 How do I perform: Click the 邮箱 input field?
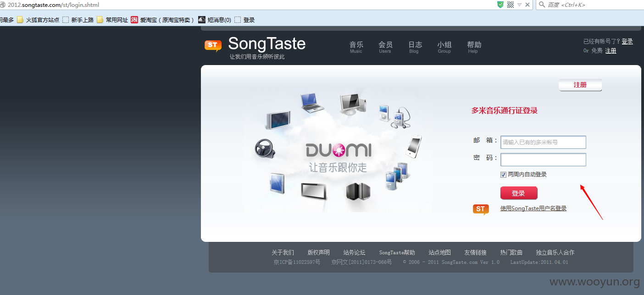coord(543,142)
